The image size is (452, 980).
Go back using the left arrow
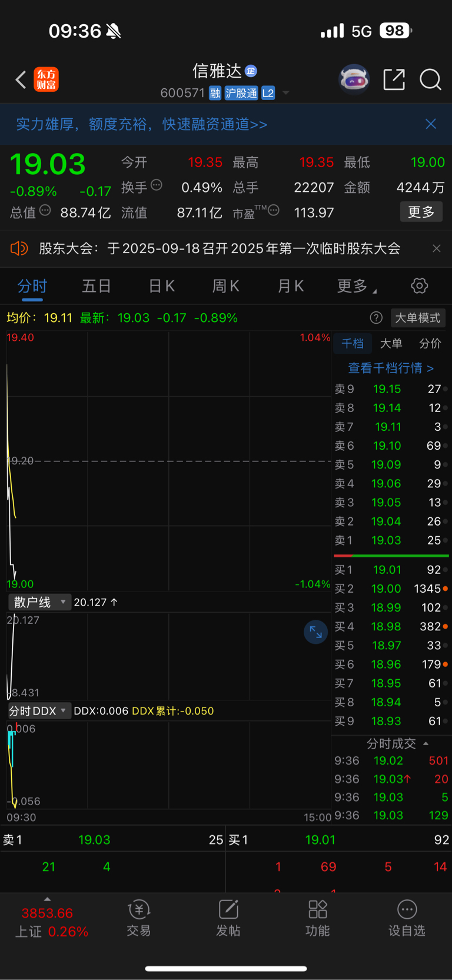(21, 79)
